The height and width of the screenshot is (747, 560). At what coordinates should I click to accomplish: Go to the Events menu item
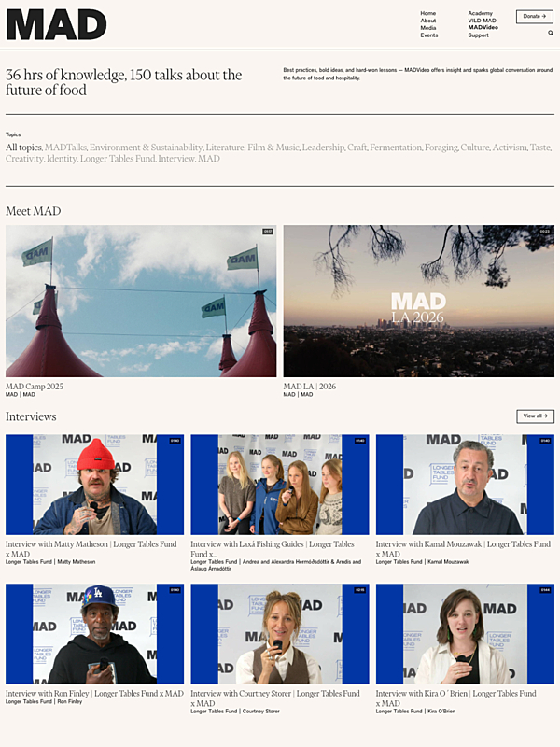tap(429, 35)
